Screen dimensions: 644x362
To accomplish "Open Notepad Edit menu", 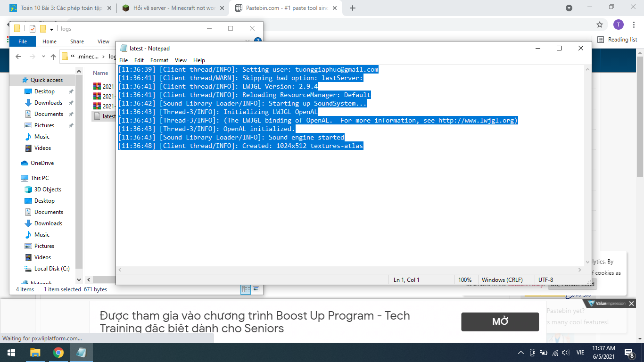I will click(x=139, y=60).
